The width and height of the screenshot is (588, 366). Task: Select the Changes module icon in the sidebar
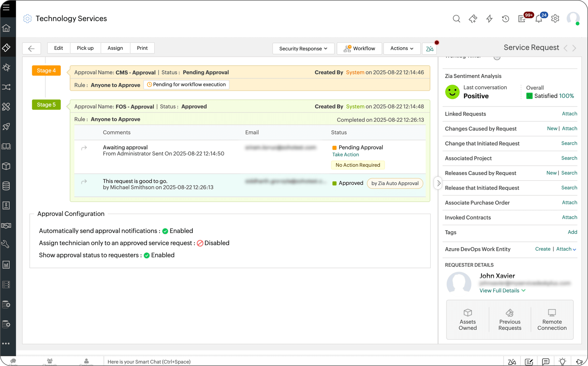point(6,87)
